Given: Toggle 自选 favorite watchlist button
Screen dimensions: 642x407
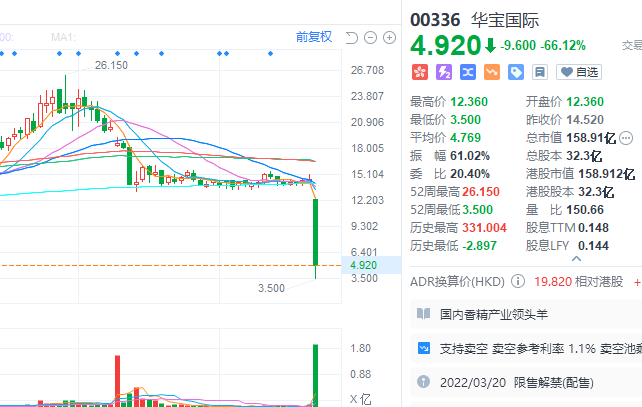Looking at the screenshot, I should pyautogui.click(x=580, y=72).
